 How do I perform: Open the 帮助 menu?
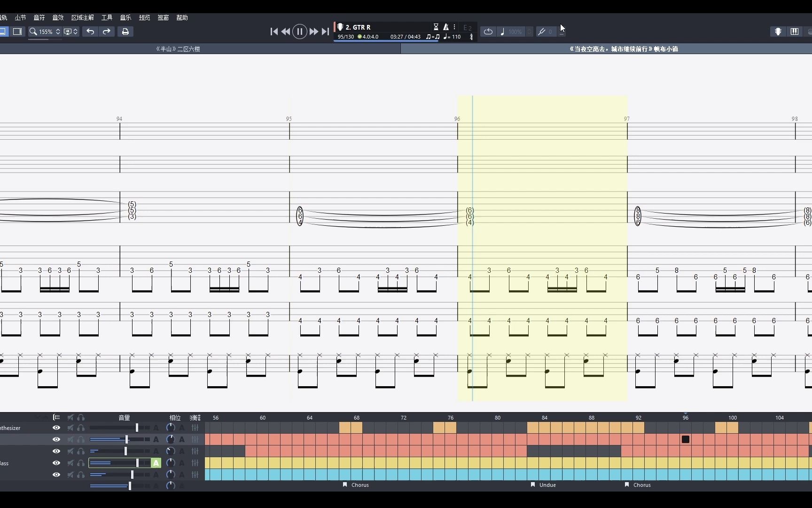pos(182,17)
